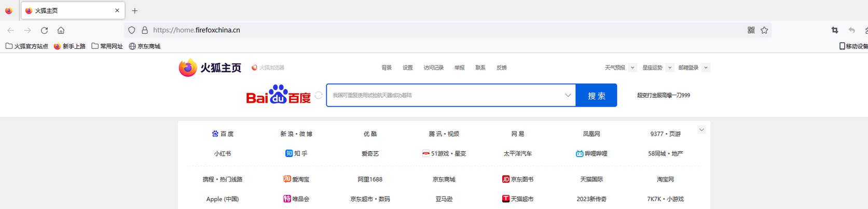Open 9377·页游 link
Viewport: 868px width, 209px height.
point(666,134)
